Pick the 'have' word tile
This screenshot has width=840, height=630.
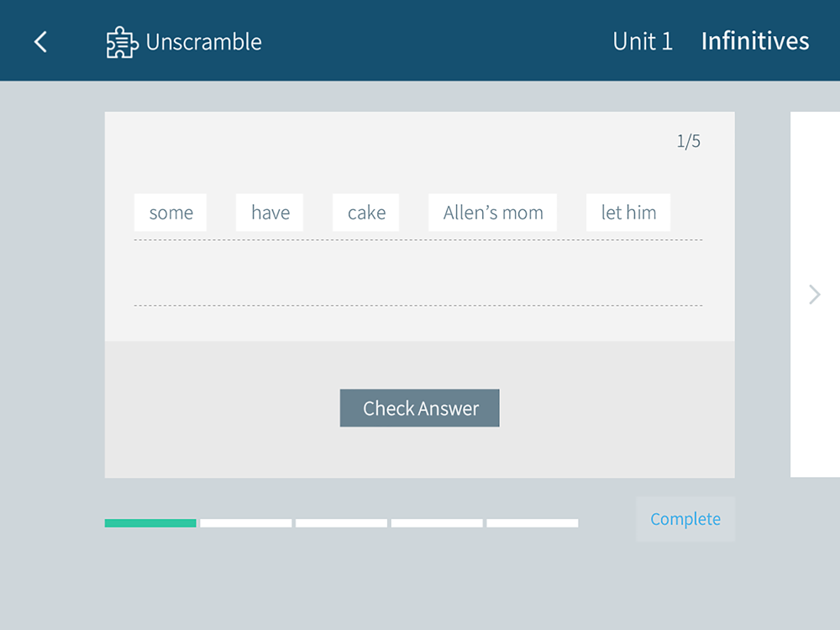pyautogui.click(x=270, y=213)
